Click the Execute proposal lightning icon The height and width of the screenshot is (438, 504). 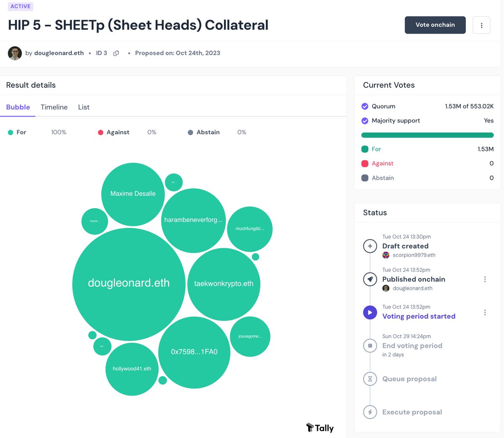[370, 412]
